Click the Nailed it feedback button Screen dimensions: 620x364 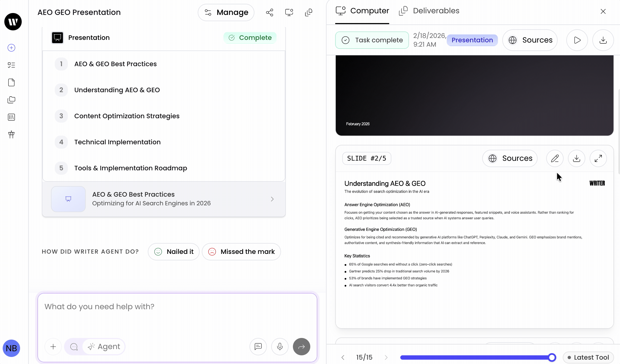(x=174, y=252)
